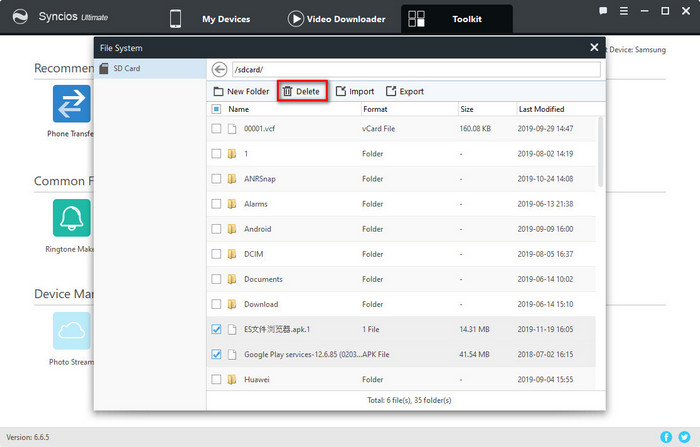Check the Documents folder checkbox

(216, 279)
